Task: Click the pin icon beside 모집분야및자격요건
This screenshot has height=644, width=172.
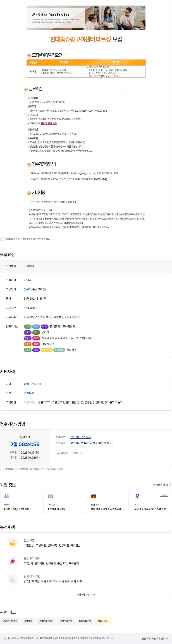Action: pos(29,56)
